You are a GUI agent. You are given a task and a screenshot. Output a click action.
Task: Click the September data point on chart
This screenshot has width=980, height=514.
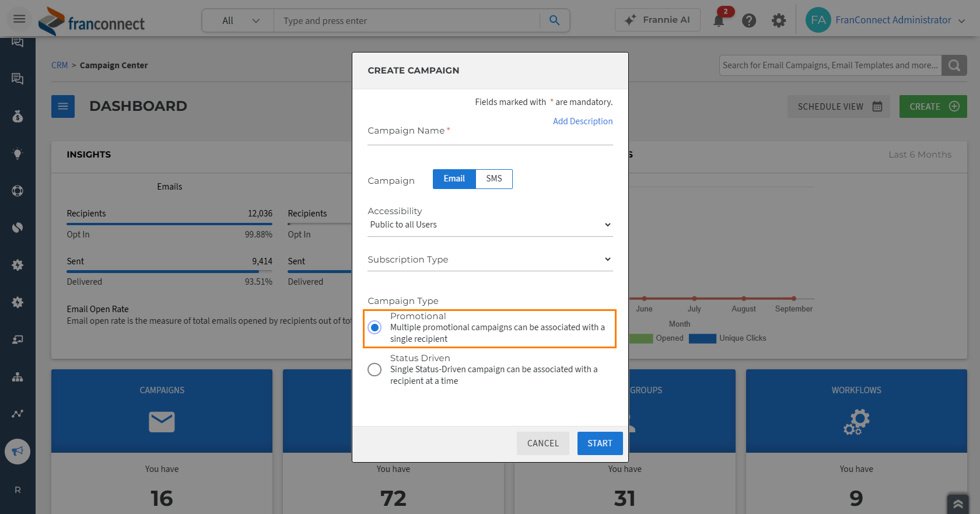794,299
